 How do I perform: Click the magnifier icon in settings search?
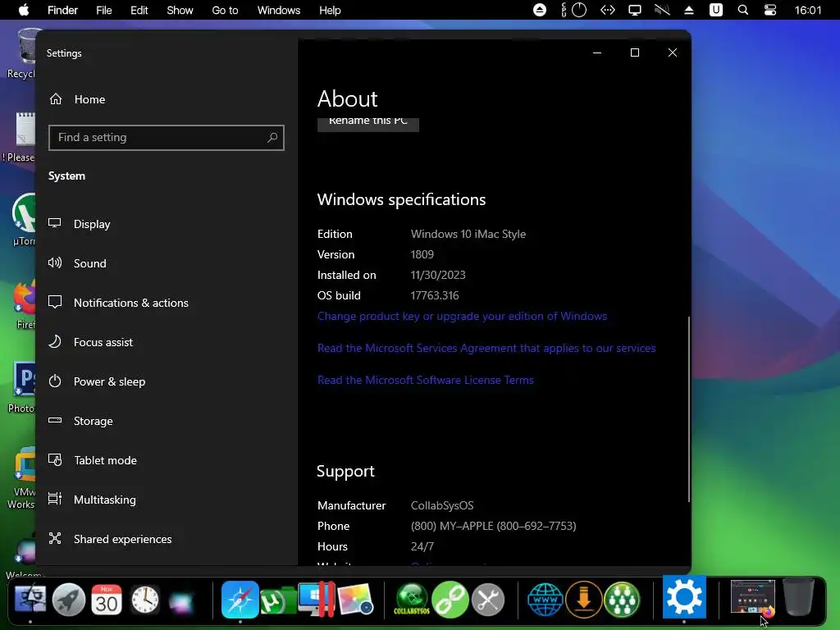click(272, 138)
